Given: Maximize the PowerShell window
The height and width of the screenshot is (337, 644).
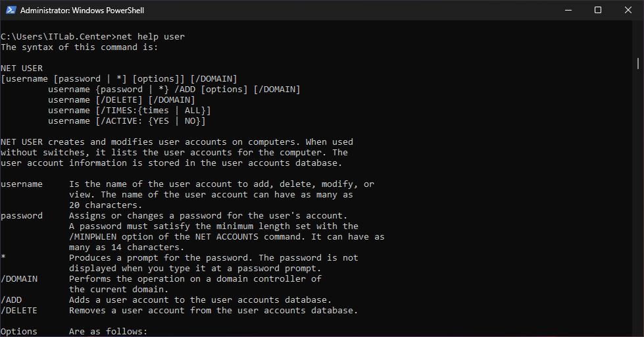Looking at the screenshot, I should click(598, 10).
